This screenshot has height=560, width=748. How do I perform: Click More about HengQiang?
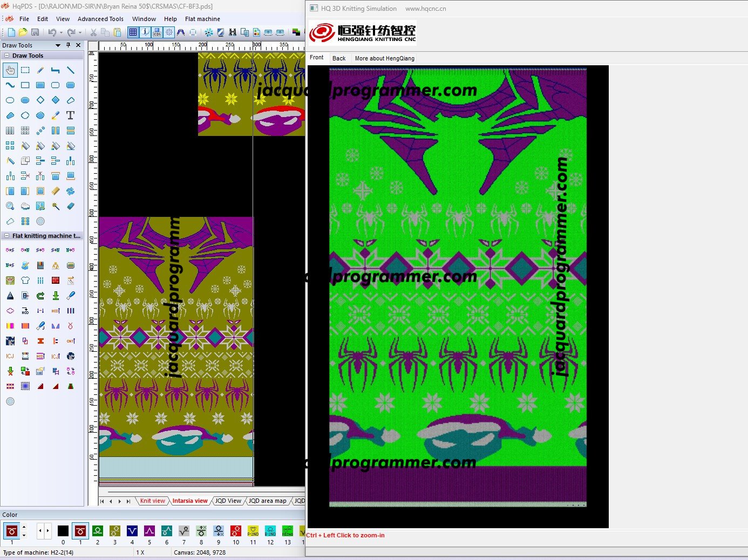click(384, 58)
